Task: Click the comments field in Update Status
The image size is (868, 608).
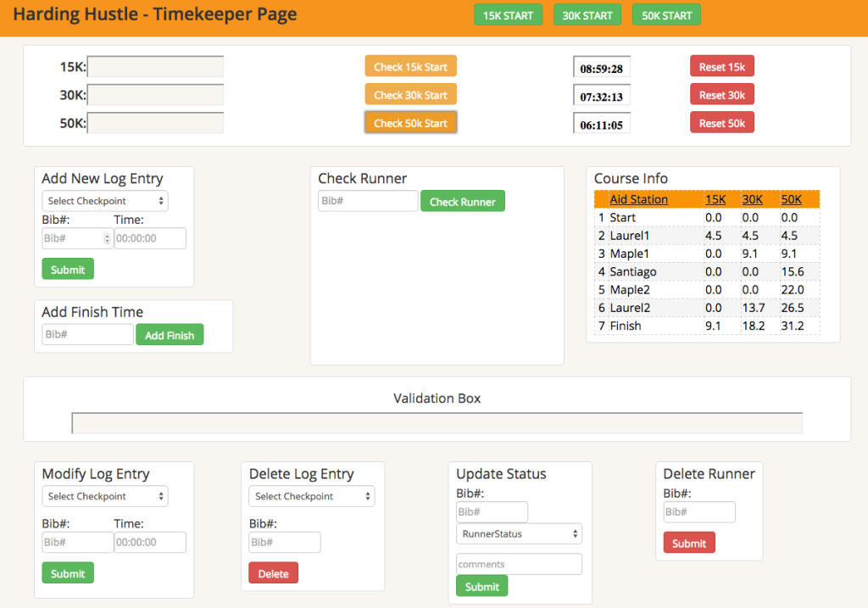Action: click(519, 564)
